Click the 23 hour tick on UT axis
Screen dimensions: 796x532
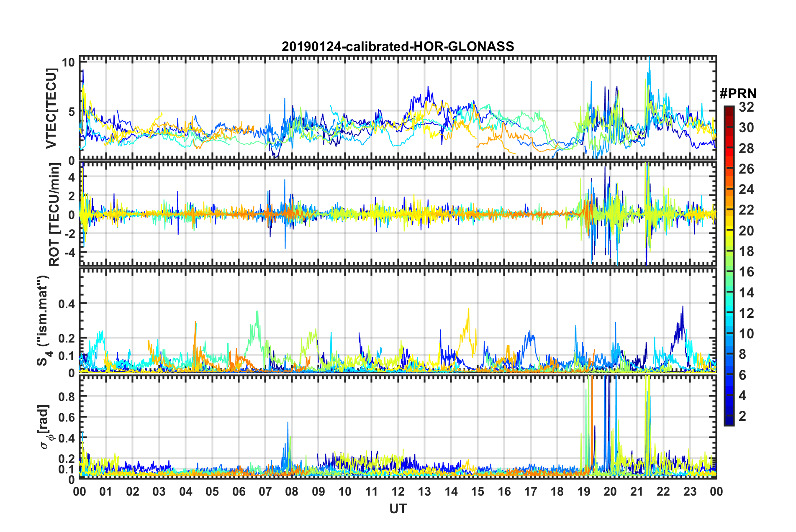click(690, 491)
